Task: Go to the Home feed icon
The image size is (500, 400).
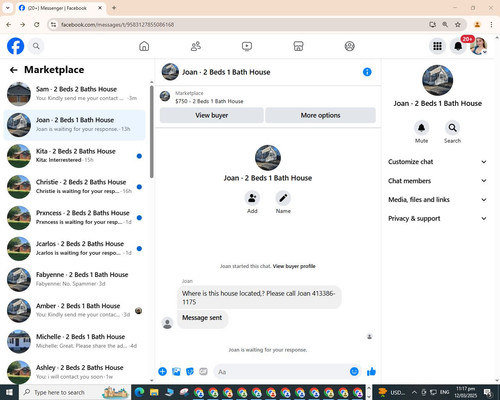Action: click(144, 46)
